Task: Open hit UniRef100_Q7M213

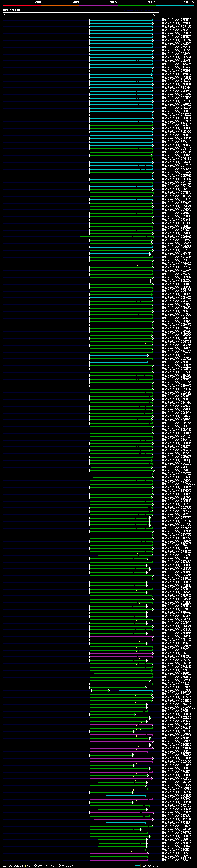Action: click(177, 30)
